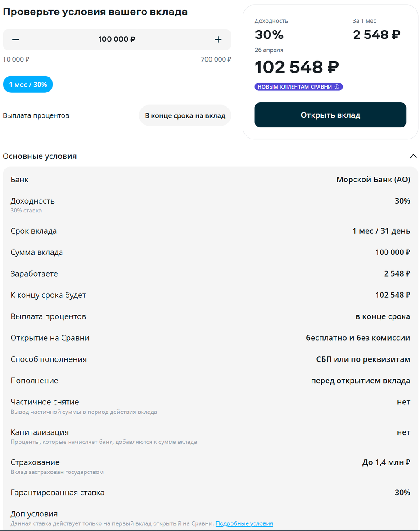The image size is (420, 531).
Task: Click the Капитализация row label
Action: 40,432
